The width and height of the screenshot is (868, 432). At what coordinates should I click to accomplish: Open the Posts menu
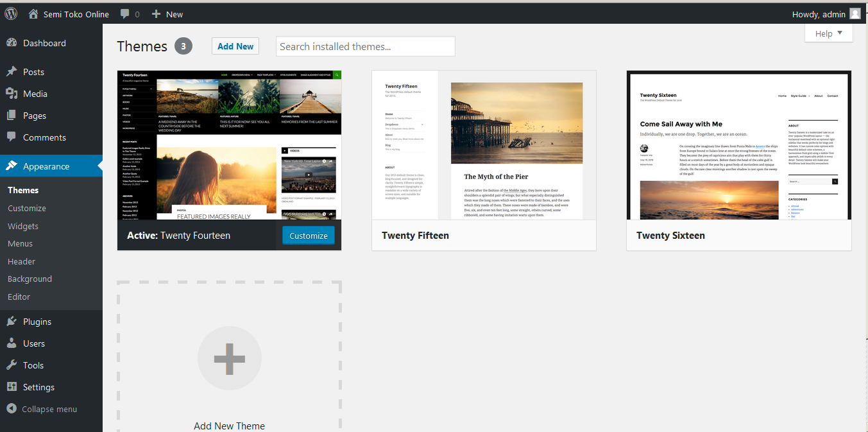point(33,72)
